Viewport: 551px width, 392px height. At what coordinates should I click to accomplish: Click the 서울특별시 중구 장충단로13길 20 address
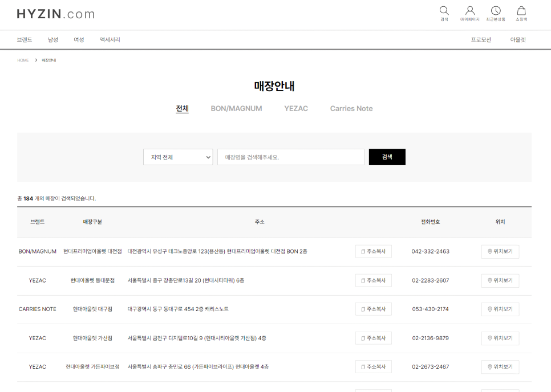(185, 280)
